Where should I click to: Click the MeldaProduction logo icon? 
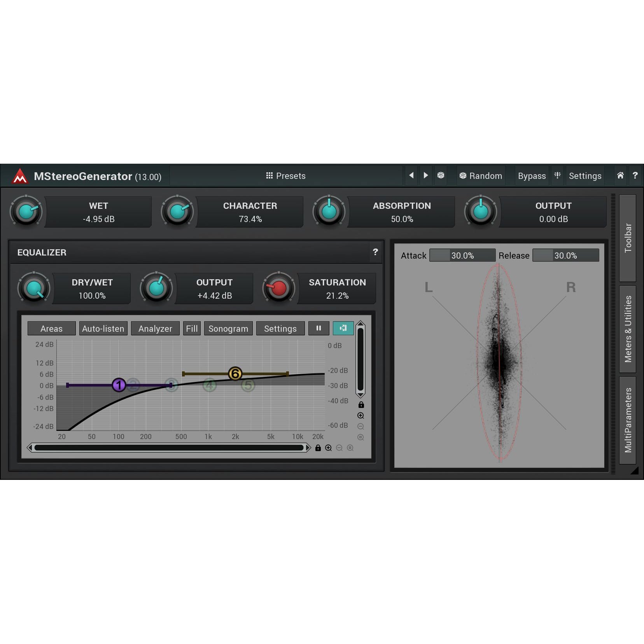click(x=20, y=176)
